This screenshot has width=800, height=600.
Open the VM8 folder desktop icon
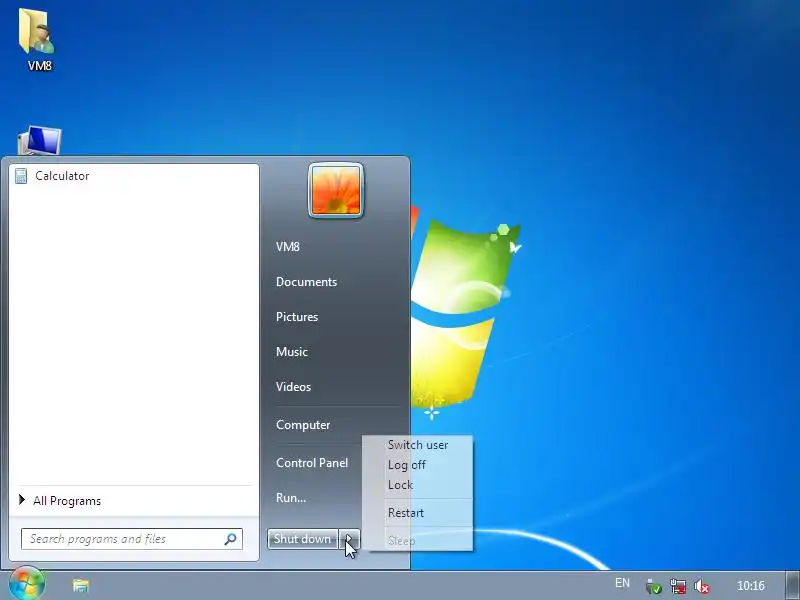coord(38,40)
